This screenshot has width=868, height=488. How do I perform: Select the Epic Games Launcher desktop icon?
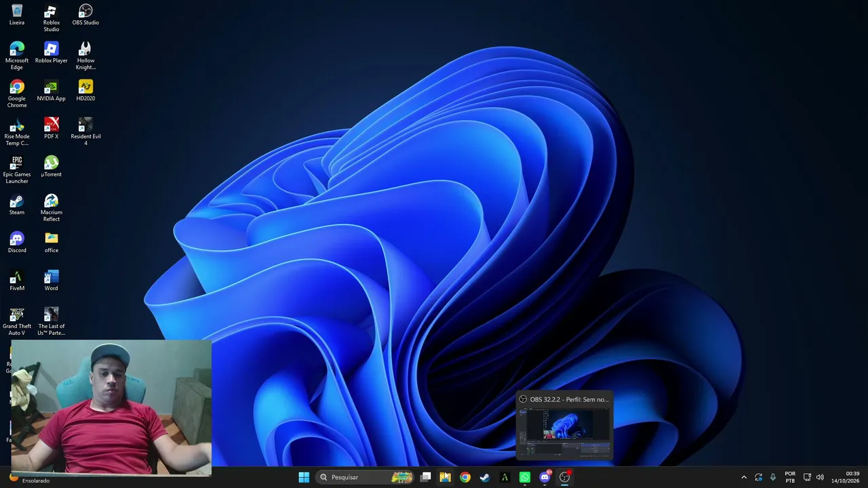(x=17, y=170)
